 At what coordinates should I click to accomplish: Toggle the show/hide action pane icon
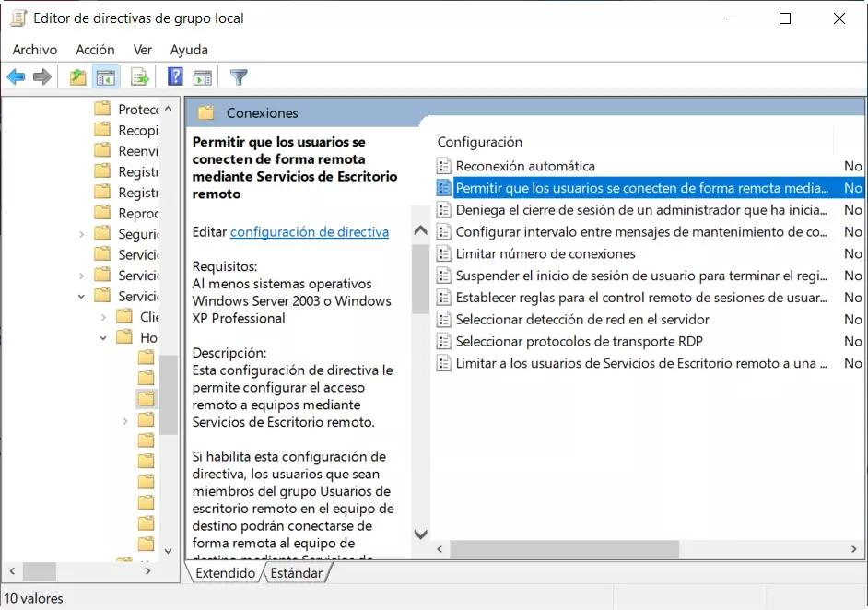pyautogui.click(x=203, y=77)
